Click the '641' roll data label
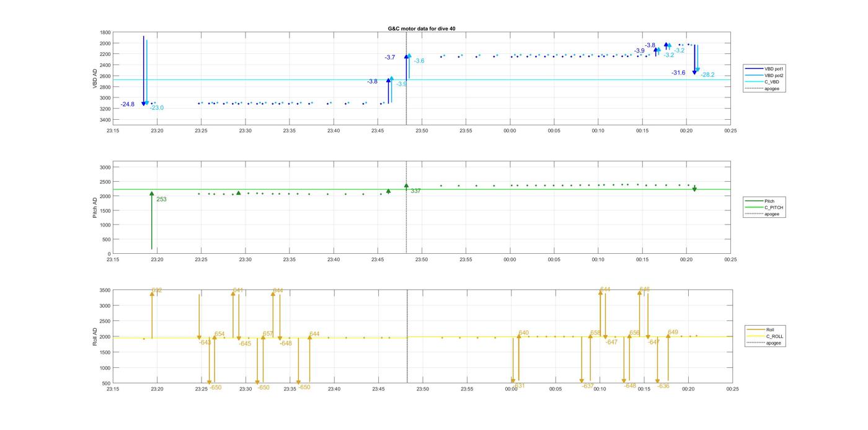The height and width of the screenshot is (430, 868). coord(238,290)
